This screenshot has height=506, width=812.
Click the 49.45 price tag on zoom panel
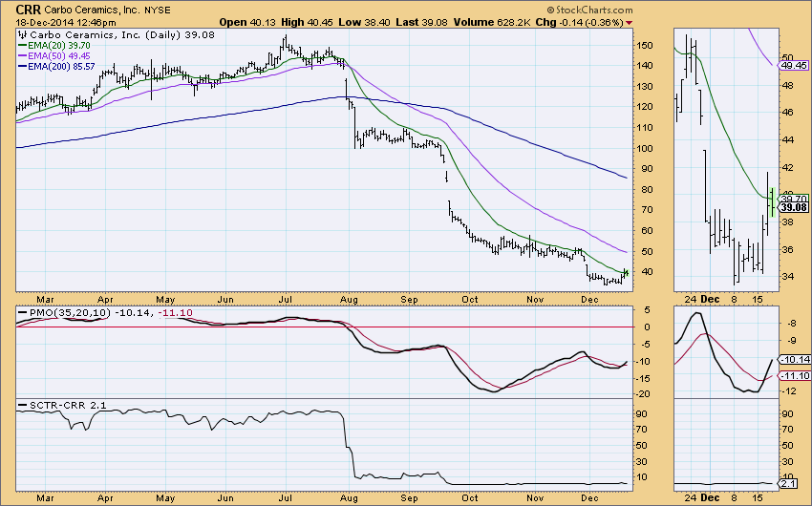tap(794, 66)
